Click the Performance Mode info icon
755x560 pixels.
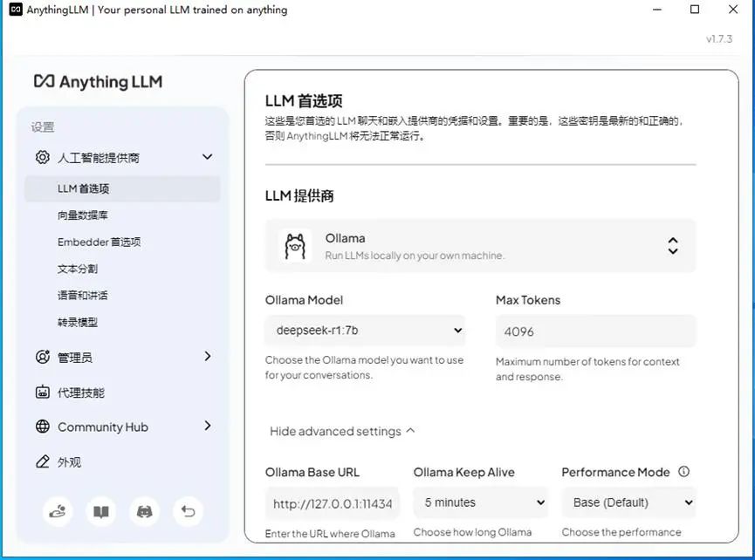[683, 472]
